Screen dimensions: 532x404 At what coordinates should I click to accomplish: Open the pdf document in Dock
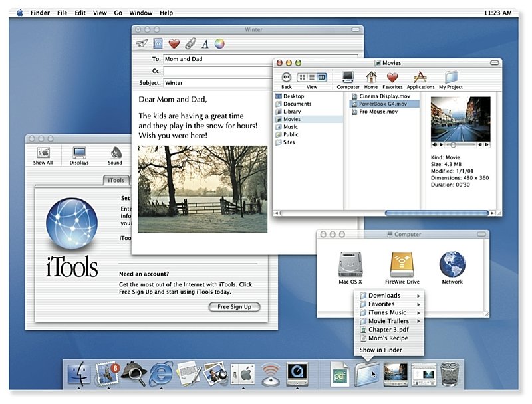[340, 375]
